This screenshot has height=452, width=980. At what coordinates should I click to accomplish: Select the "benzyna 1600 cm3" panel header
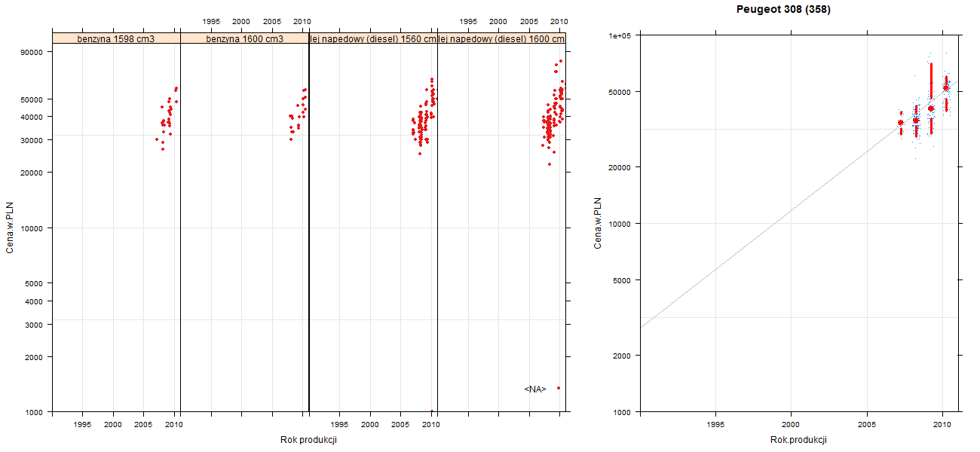coord(245,38)
